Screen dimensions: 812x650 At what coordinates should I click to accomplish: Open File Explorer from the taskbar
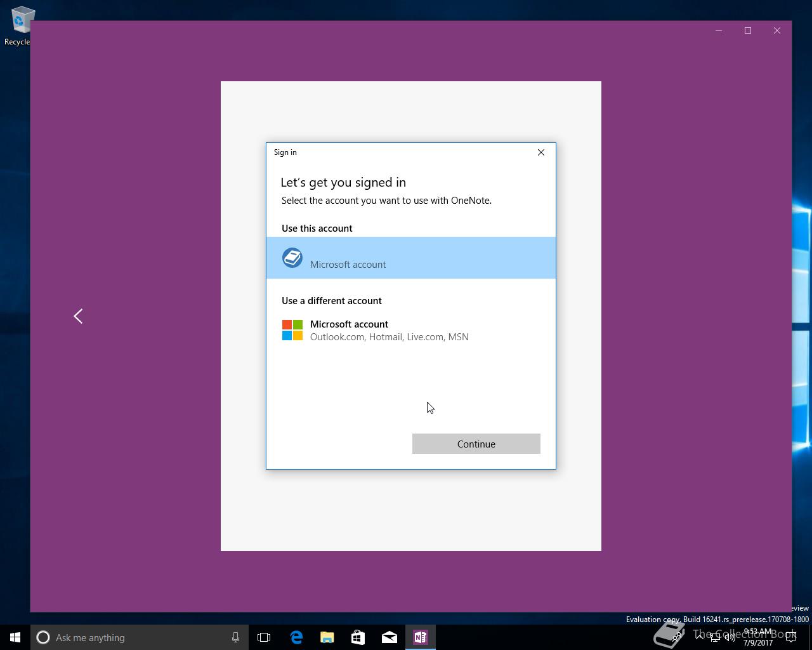click(x=327, y=637)
